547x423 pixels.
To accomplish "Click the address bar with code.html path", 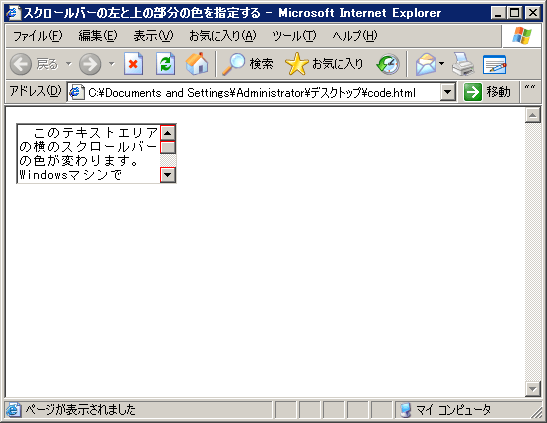I will tap(254, 93).
